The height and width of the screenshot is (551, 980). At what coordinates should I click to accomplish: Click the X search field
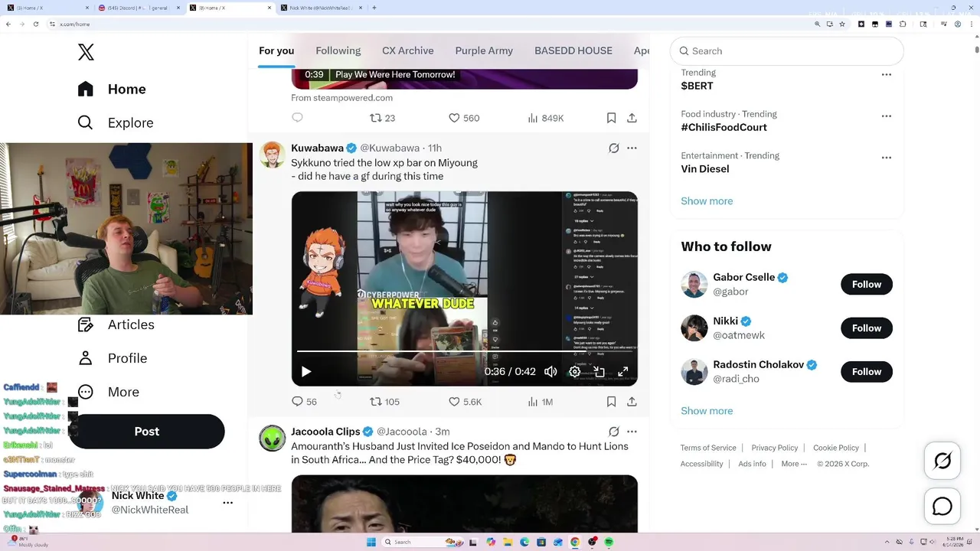click(x=787, y=51)
